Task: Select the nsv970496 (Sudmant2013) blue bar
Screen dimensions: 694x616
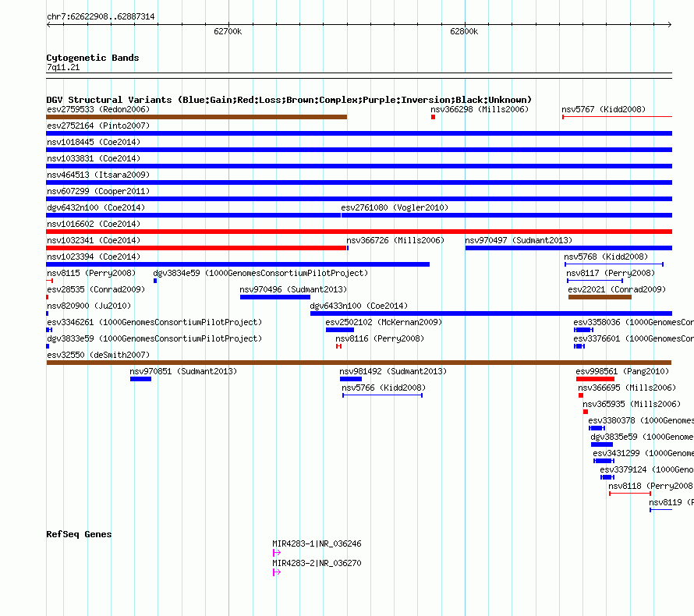Action: point(274,297)
